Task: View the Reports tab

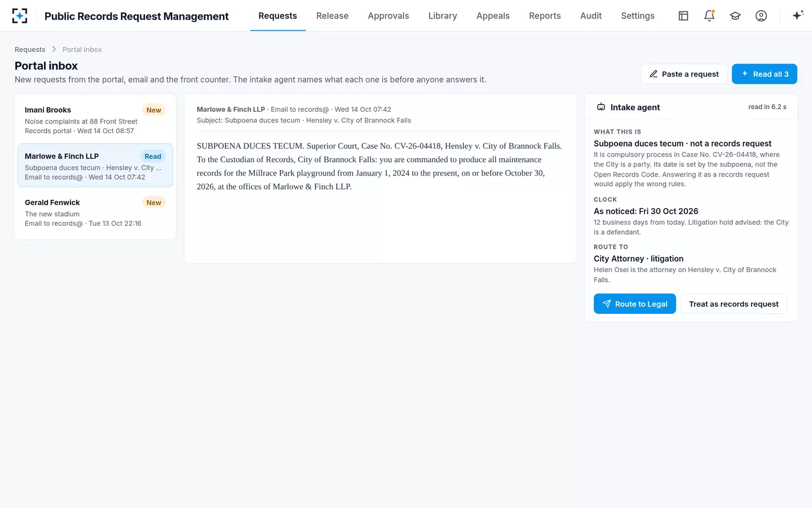Action: (x=545, y=16)
